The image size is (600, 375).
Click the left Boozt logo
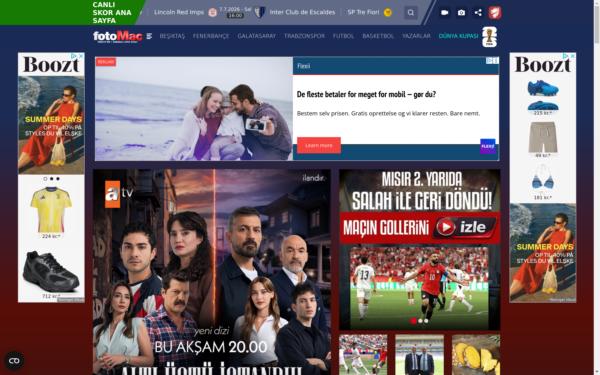[x=51, y=64]
